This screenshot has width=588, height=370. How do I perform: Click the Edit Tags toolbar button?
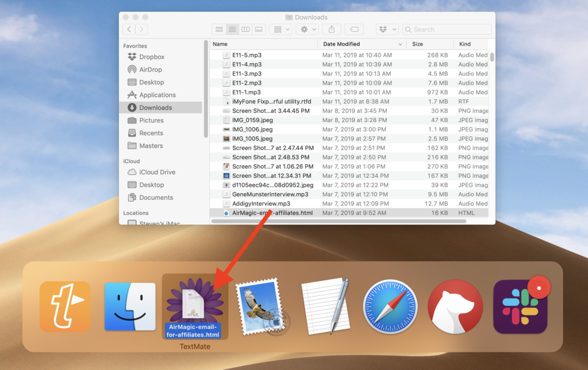[x=354, y=29]
